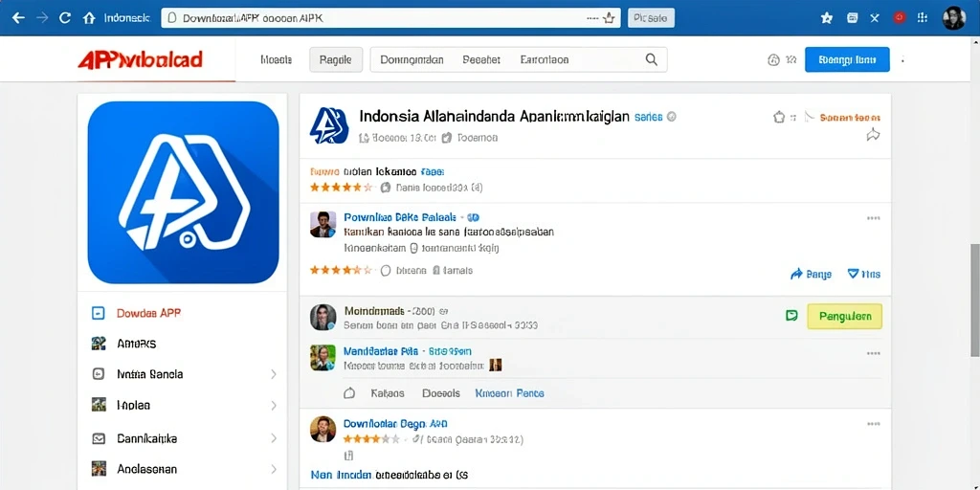Expand the Hiplae sidebar entry chevron
The height and width of the screenshot is (490, 980).
(x=273, y=405)
